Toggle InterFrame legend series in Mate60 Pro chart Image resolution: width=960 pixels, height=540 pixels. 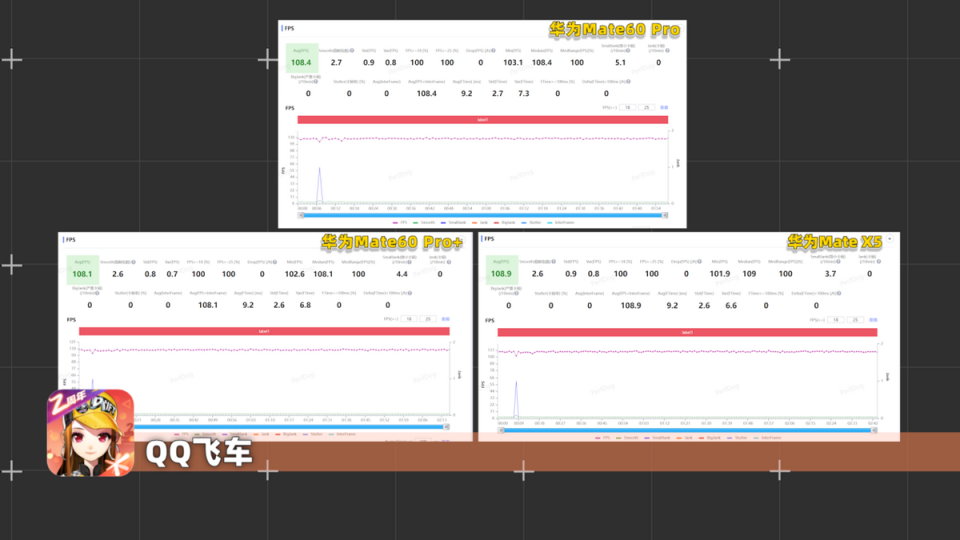pyautogui.click(x=560, y=223)
